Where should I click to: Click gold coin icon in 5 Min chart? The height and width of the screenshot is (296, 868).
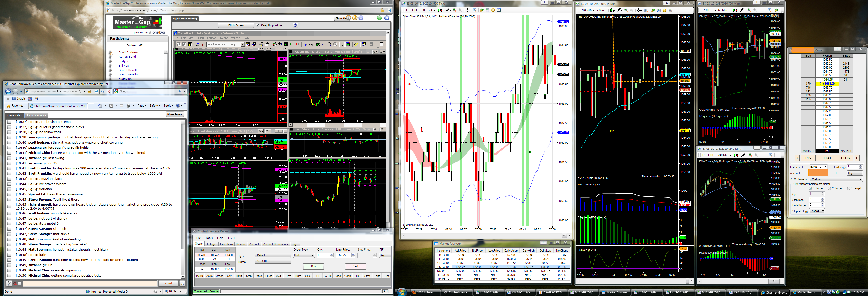click(665, 10)
